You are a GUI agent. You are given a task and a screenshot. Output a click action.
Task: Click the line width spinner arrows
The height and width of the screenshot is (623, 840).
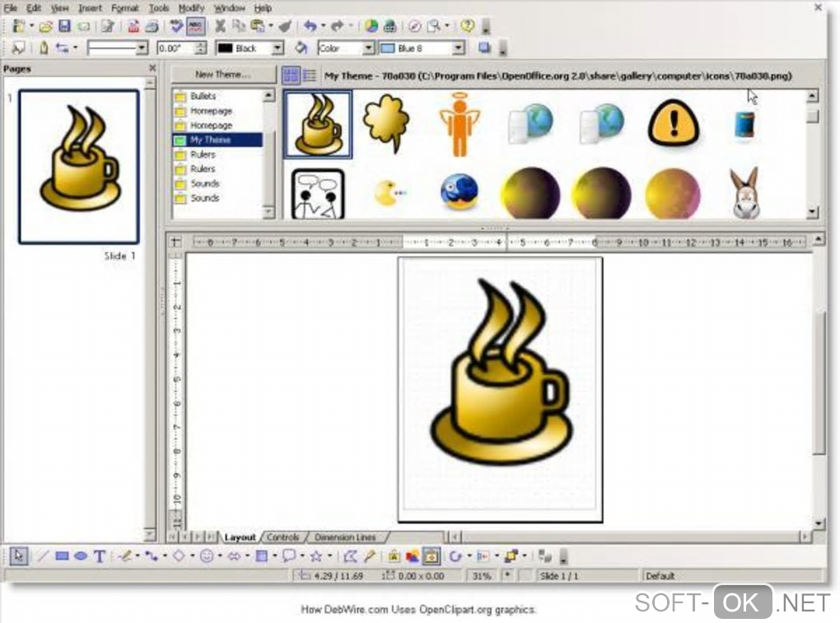tap(201, 49)
